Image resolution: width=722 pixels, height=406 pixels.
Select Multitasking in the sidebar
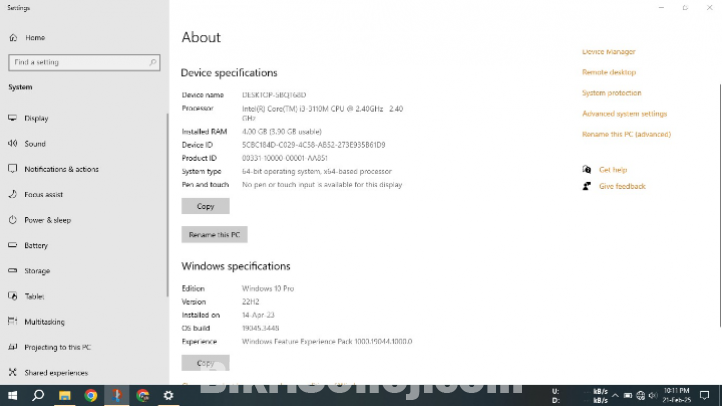tap(44, 322)
